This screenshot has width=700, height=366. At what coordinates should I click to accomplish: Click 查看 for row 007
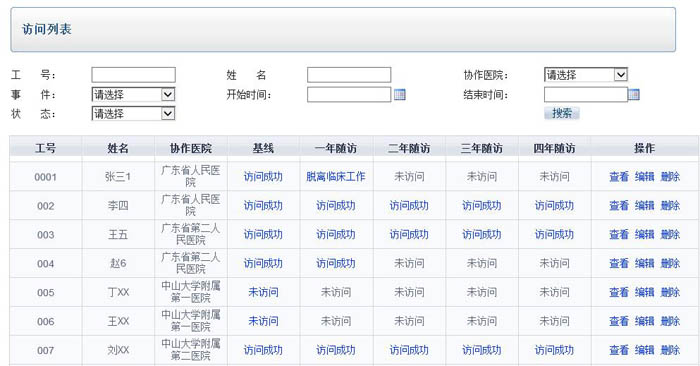click(x=619, y=350)
